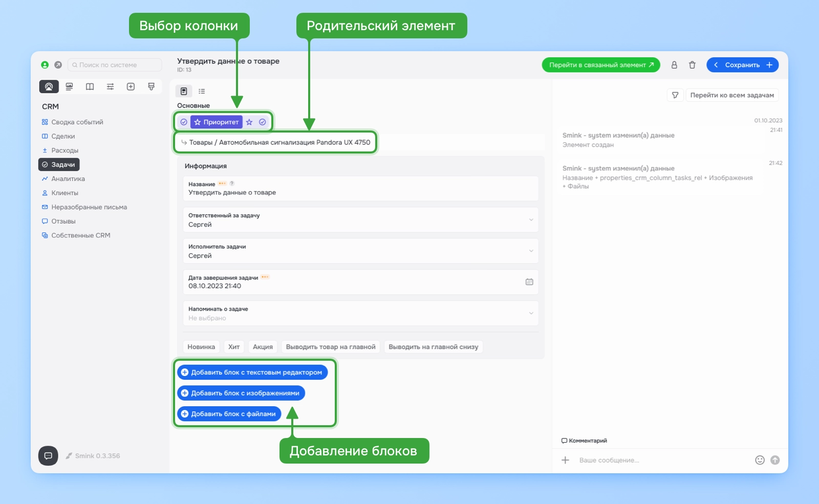Click the star icon right of 'Приоритет'

tap(249, 122)
